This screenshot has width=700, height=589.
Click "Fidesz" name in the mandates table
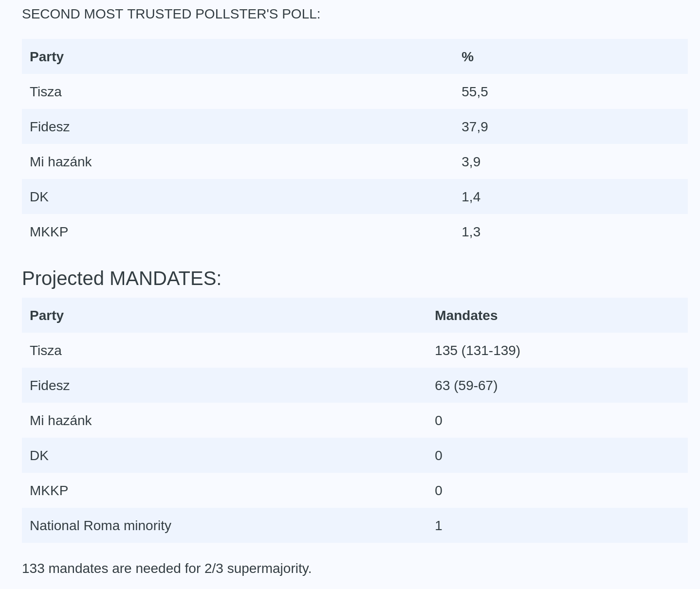click(x=50, y=386)
